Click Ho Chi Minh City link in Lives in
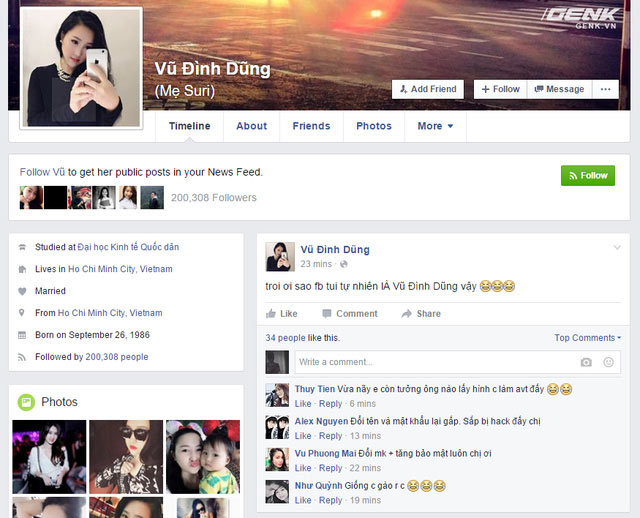Screen dimensions: 640x518 [x=120, y=269]
